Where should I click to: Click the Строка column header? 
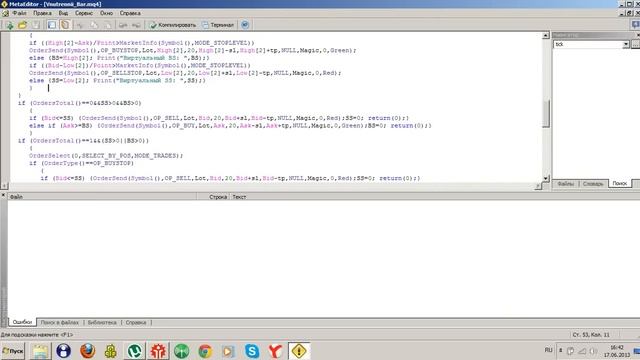213,197
